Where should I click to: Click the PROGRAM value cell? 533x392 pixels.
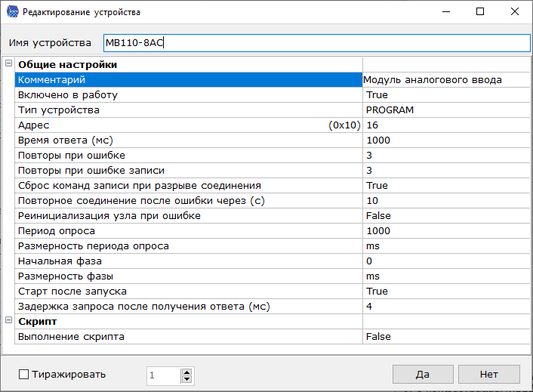(x=446, y=110)
